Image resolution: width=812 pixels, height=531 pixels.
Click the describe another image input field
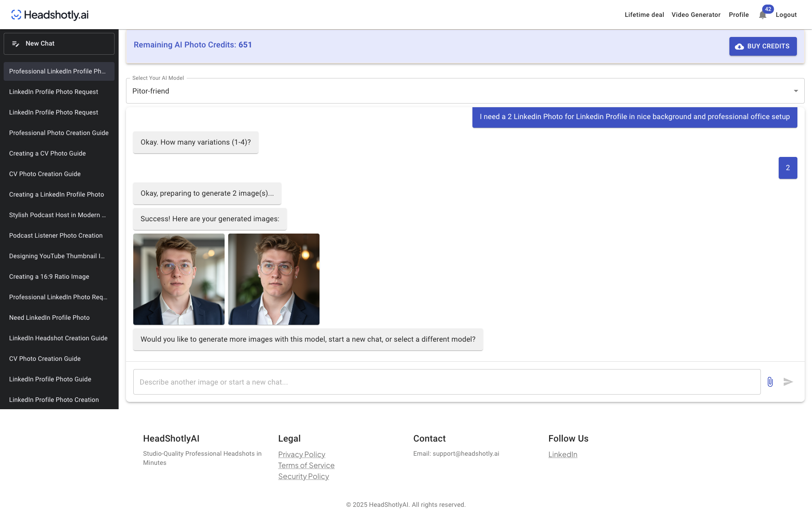click(x=446, y=382)
